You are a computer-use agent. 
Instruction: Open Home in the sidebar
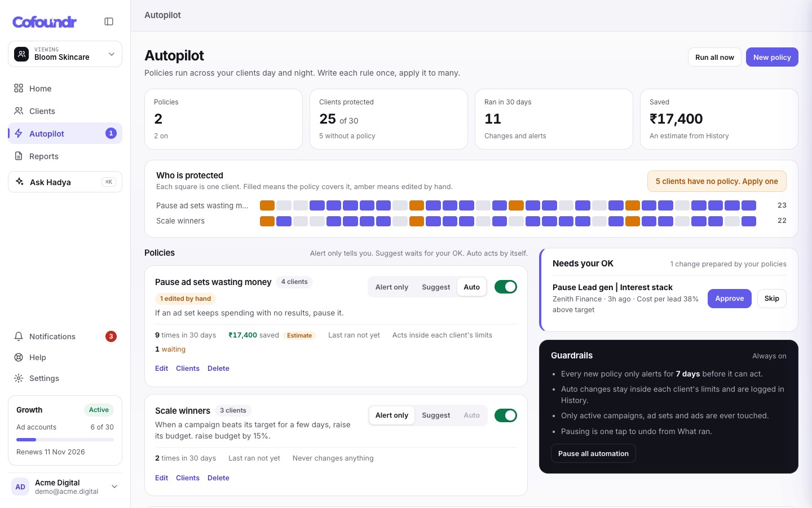pos(65,88)
